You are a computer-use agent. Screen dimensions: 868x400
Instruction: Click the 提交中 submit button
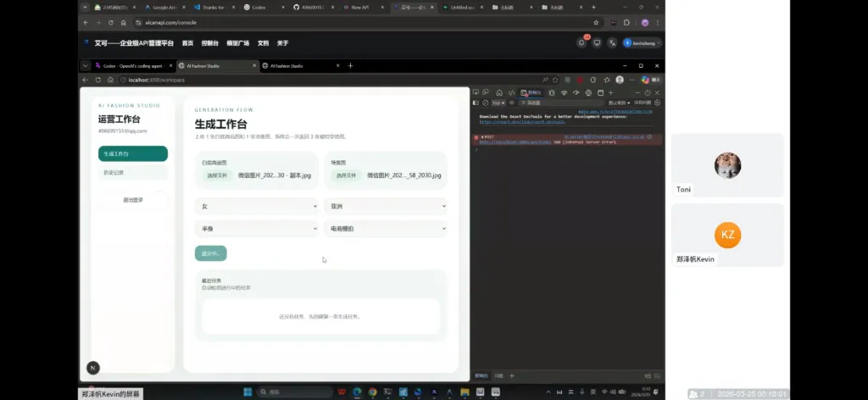(211, 253)
